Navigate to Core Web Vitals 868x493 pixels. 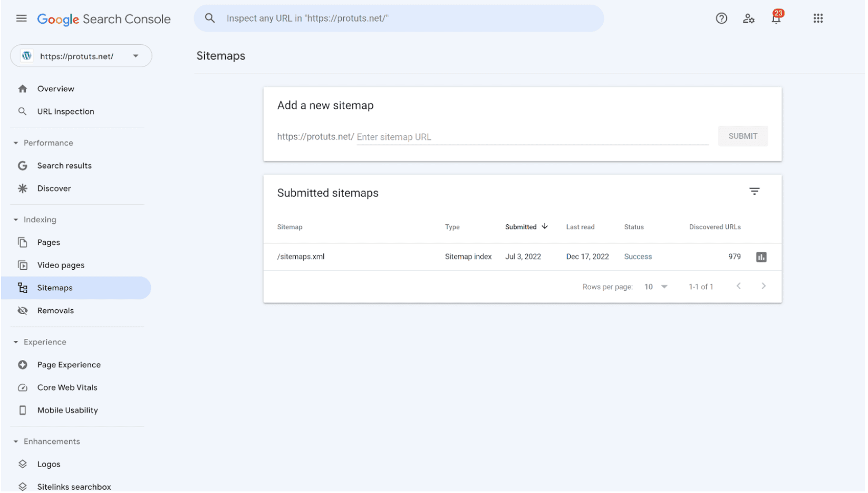[x=67, y=387]
